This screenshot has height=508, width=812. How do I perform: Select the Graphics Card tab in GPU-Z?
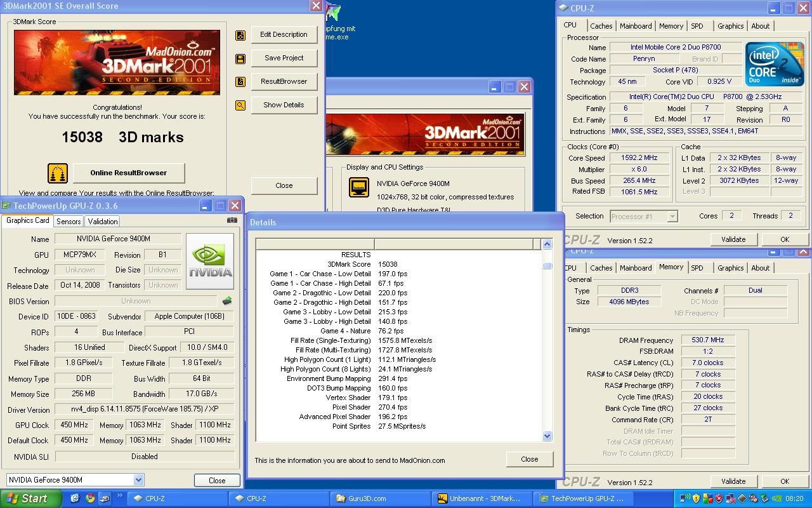28,221
